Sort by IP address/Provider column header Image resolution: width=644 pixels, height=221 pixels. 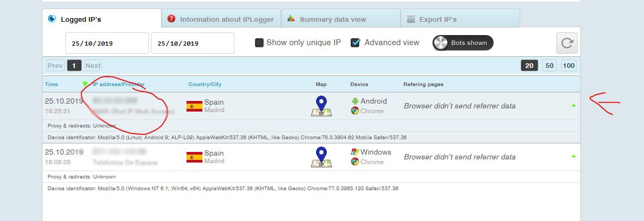pyautogui.click(x=118, y=84)
